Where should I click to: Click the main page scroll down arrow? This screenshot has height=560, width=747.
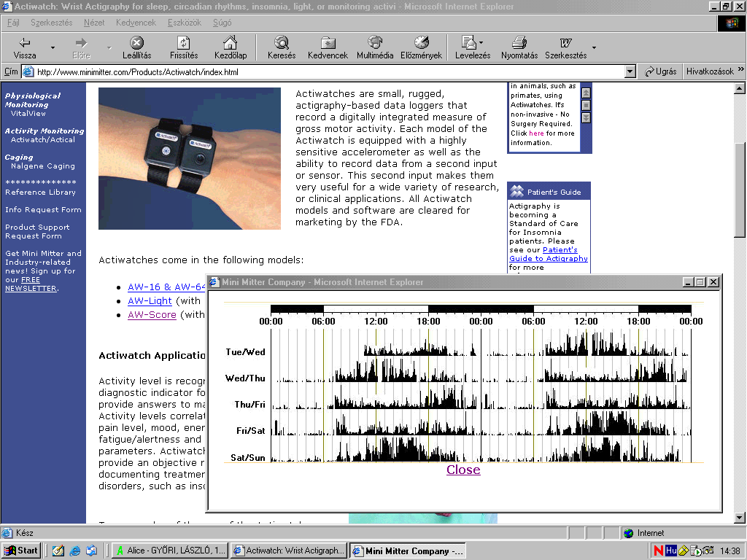click(740, 518)
